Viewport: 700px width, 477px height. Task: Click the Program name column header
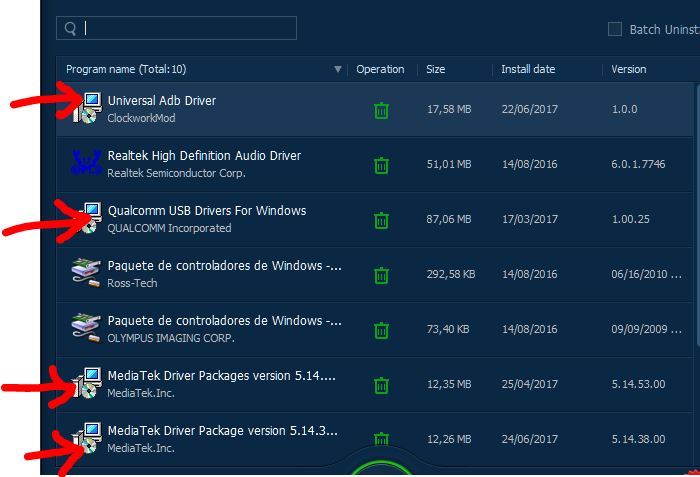126,69
